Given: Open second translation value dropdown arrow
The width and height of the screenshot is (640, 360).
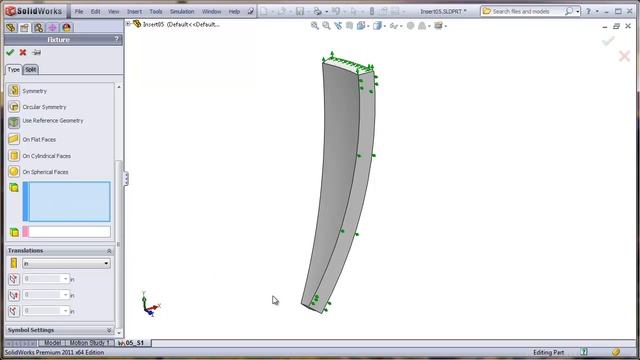Looking at the screenshot, I should tap(65, 295).
